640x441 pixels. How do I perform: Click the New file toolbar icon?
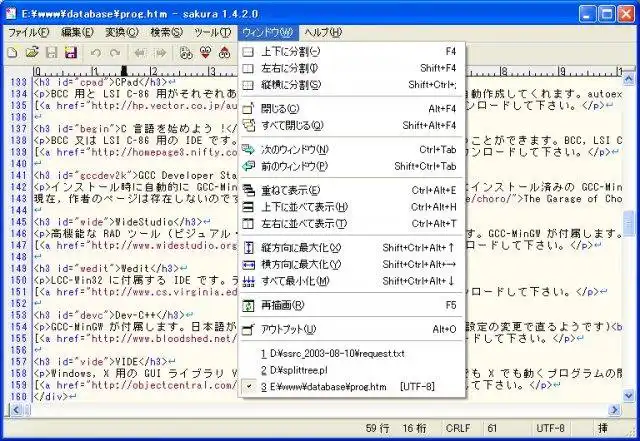pos(12,52)
